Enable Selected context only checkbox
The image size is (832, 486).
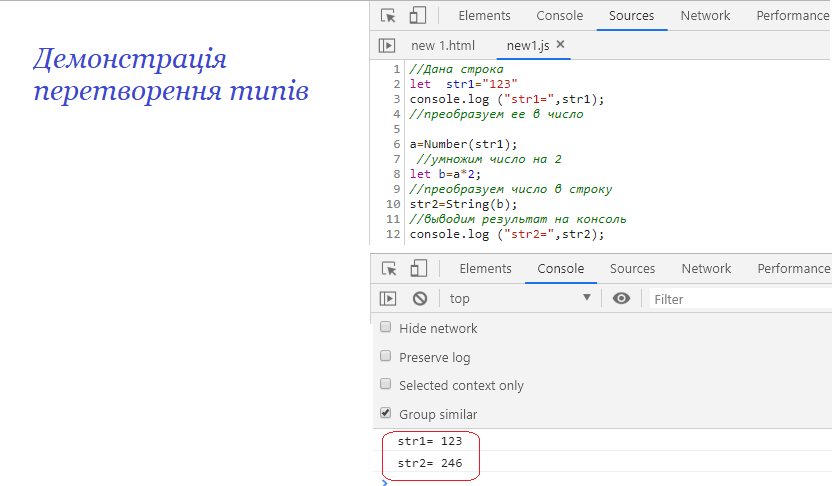coord(386,384)
